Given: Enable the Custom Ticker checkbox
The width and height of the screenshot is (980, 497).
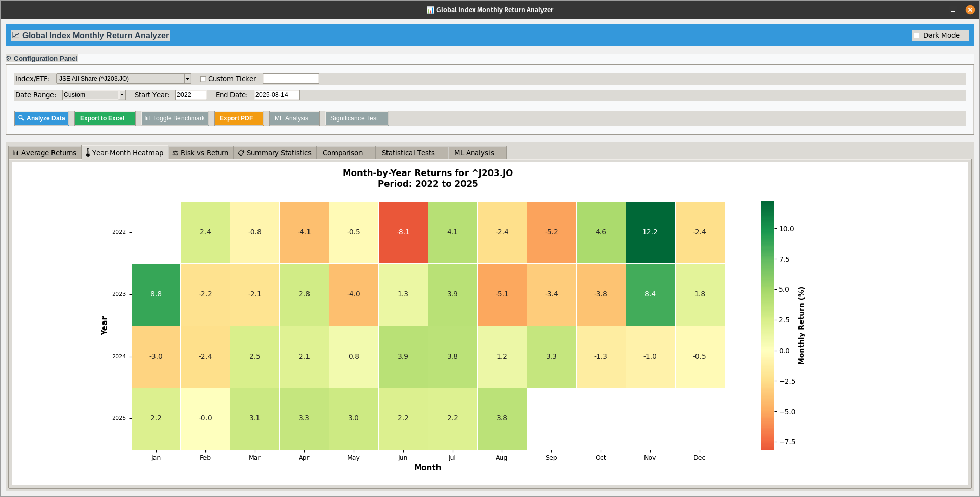Looking at the screenshot, I should coord(203,79).
